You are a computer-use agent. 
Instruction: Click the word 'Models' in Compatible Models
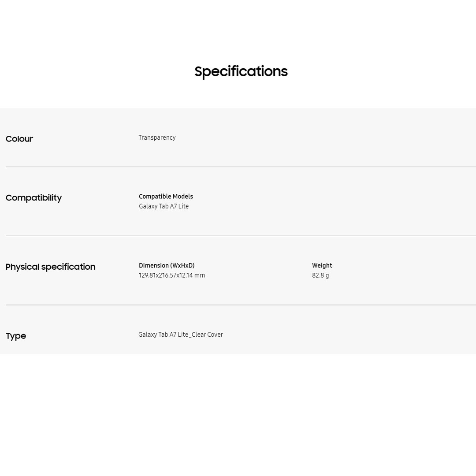182,197
